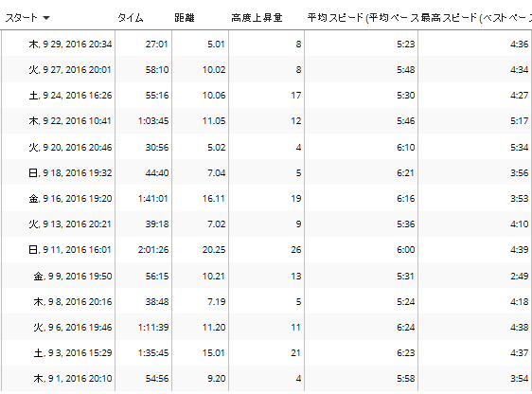
Task: Click the time value 1:03:45
Action: point(153,121)
